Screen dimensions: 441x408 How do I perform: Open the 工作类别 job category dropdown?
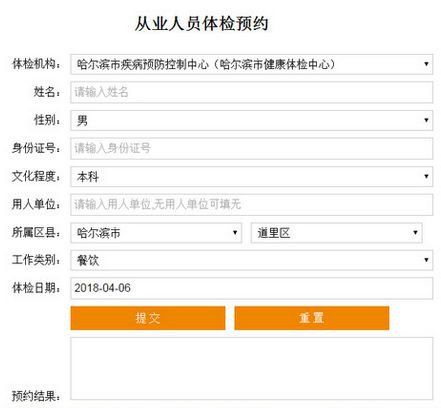251,260
